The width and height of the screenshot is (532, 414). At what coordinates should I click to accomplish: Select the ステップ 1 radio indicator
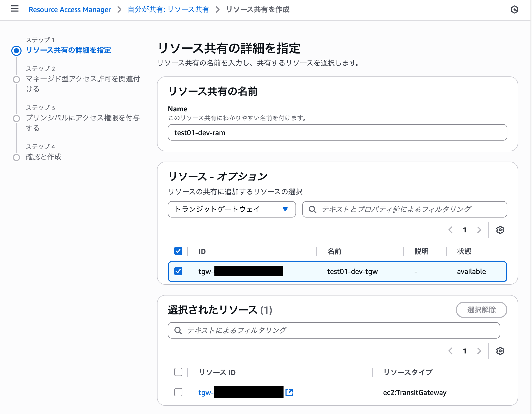point(16,51)
